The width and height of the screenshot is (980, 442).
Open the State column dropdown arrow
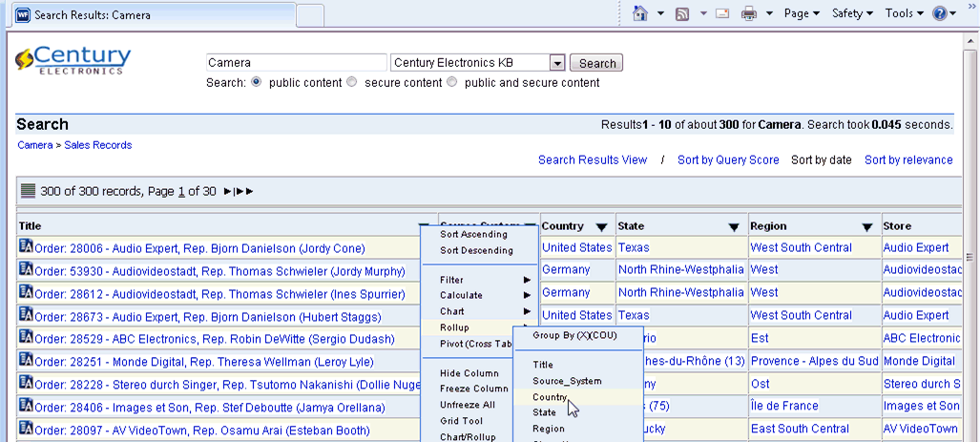(735, 227)
